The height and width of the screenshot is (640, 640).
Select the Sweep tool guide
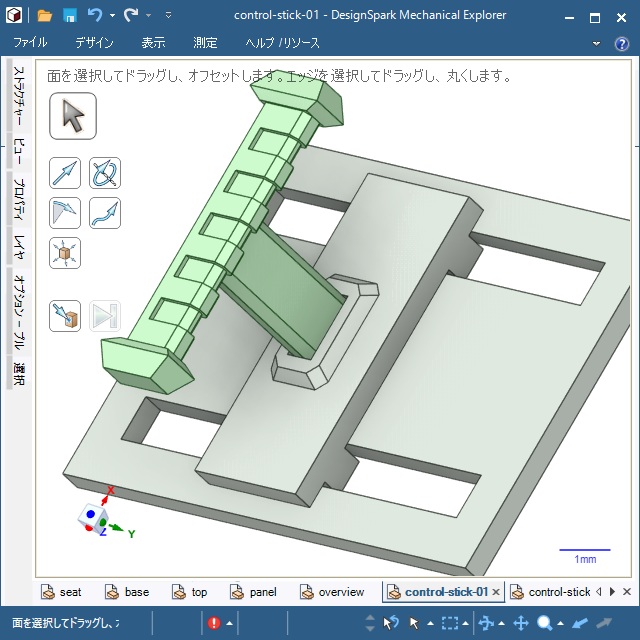click(104, 212)
